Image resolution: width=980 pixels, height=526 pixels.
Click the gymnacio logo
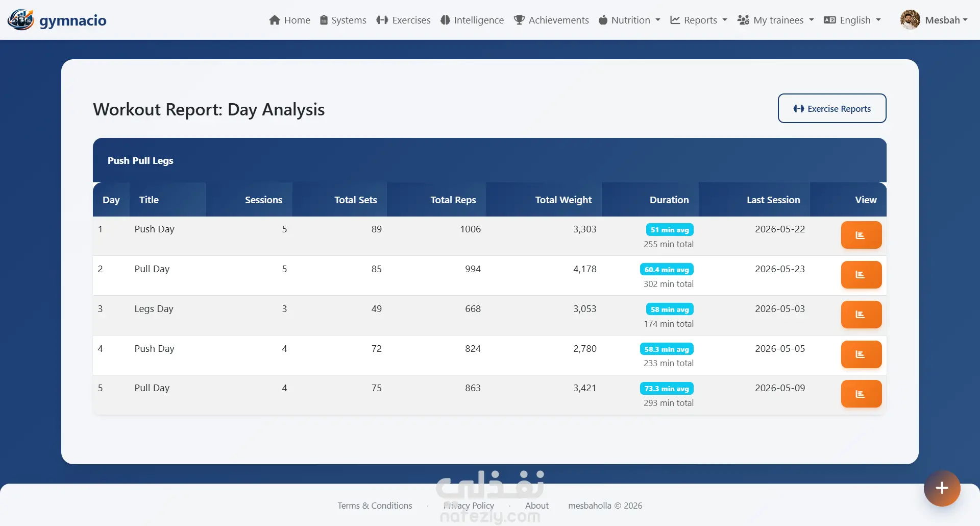pyautogui.click(x=57, y=20)
